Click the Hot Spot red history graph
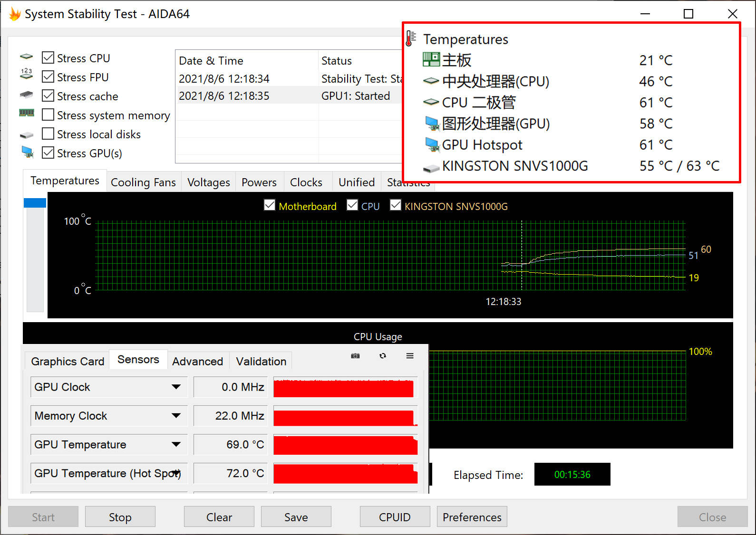 [x=345, y=473]
